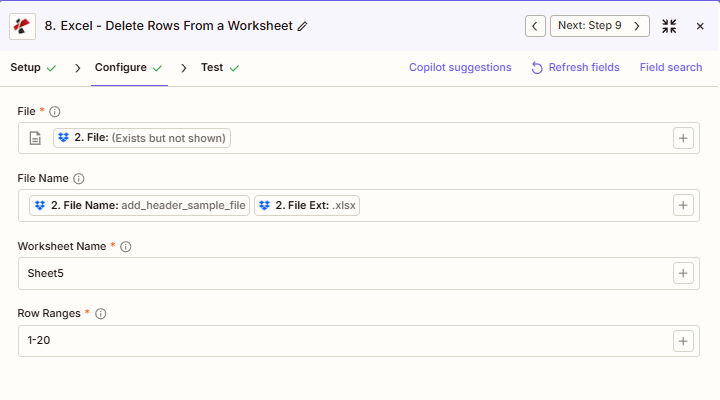
Task: Open Field search
Action: pyautogui.click(x=671, y=68)
